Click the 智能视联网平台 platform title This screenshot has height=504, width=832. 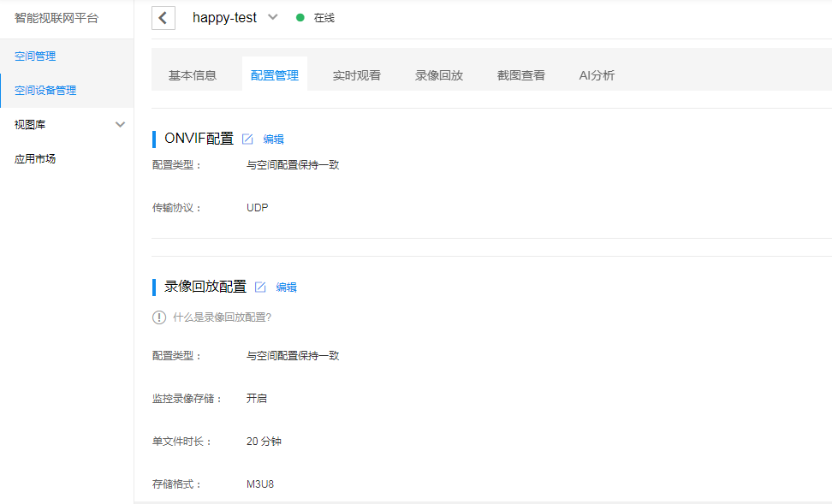point(56,18)
